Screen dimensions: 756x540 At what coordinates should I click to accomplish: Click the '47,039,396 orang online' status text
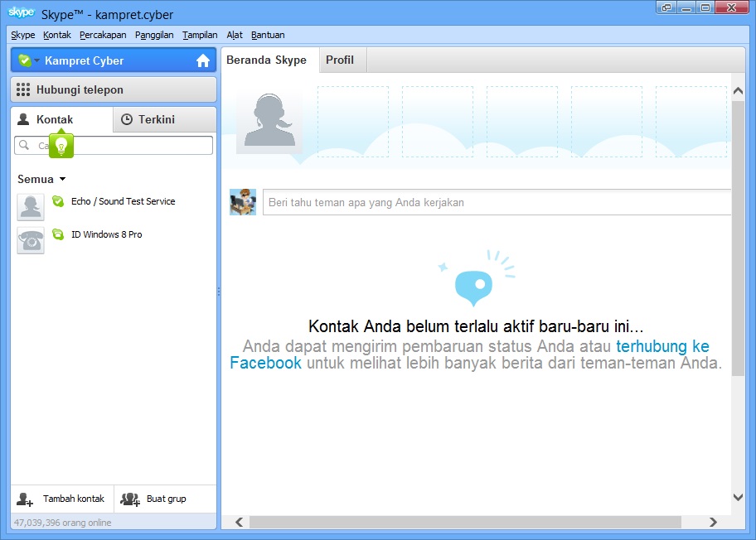pos(63,523)
